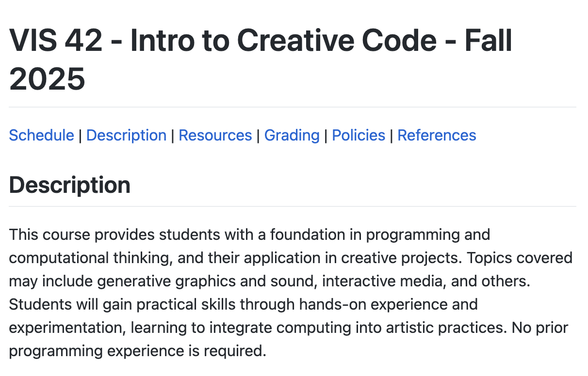
Task: Click "2025" in the page title
Action: tap(47, 78)
